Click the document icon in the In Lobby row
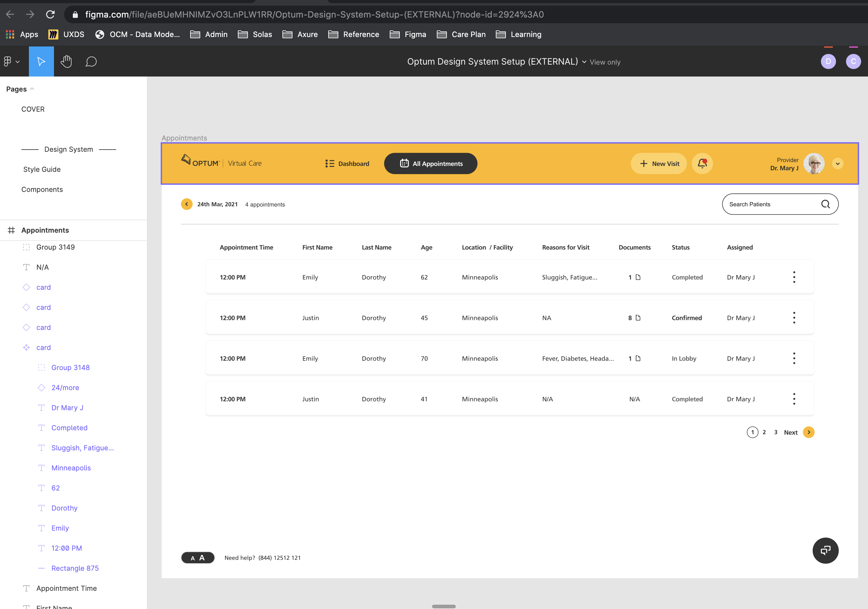 [638, 358]
